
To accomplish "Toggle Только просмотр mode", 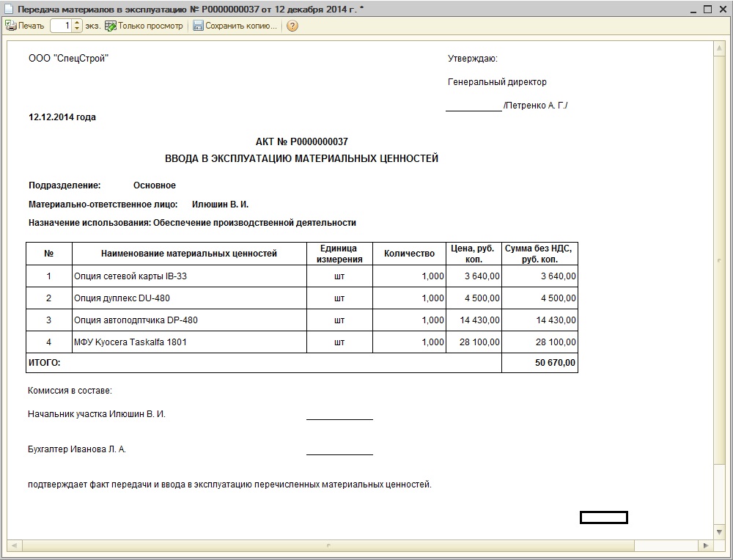I will 144,26.
